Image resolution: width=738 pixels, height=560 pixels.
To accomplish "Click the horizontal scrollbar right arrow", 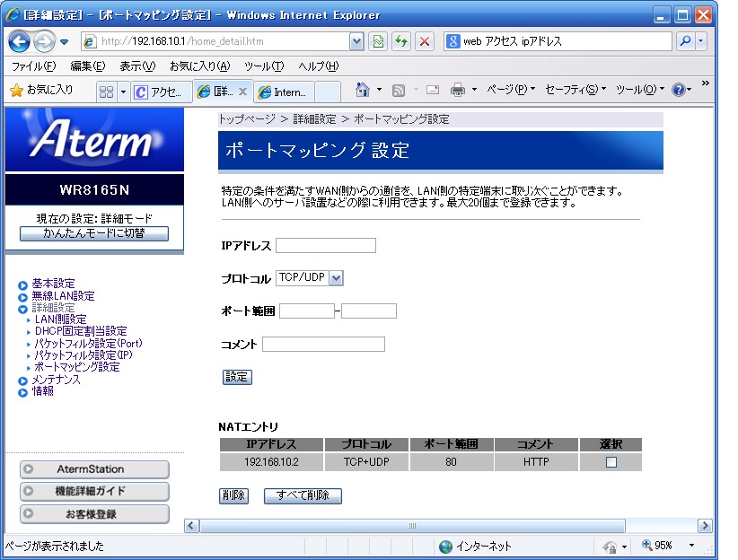I will (x=705, y=526).
